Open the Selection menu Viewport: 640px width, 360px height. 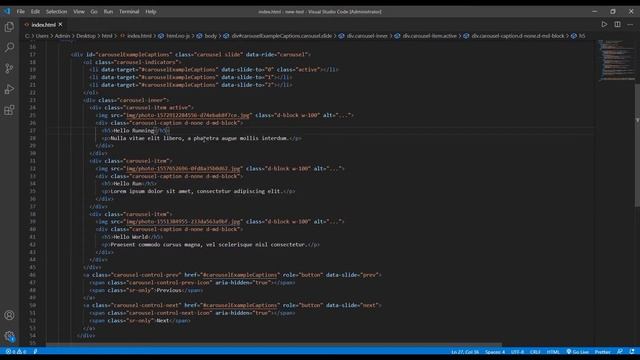[x=56, y=12]
